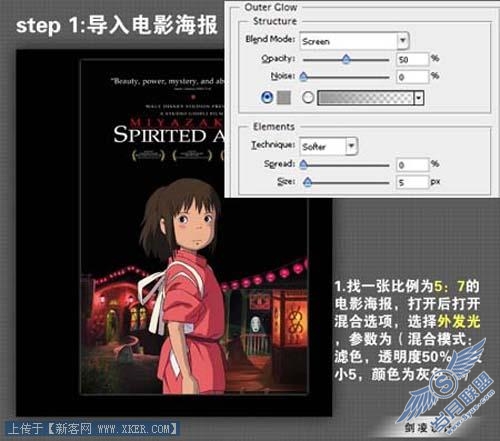
Task: Click the Softer technique combo box
Action: pyautogui.click(x=328, y=146)
